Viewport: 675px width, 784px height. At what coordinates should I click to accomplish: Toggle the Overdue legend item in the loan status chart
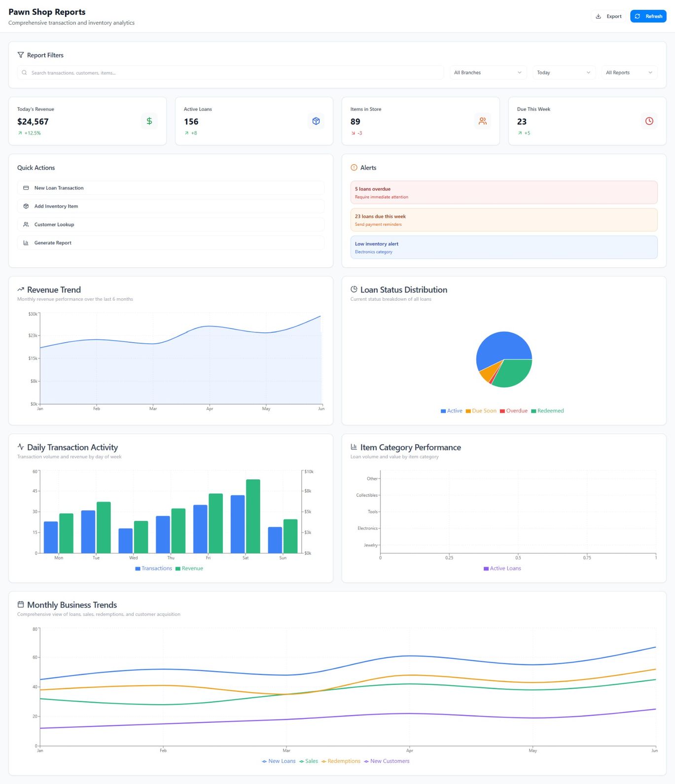pyautogui.click(x=513, y=411)
